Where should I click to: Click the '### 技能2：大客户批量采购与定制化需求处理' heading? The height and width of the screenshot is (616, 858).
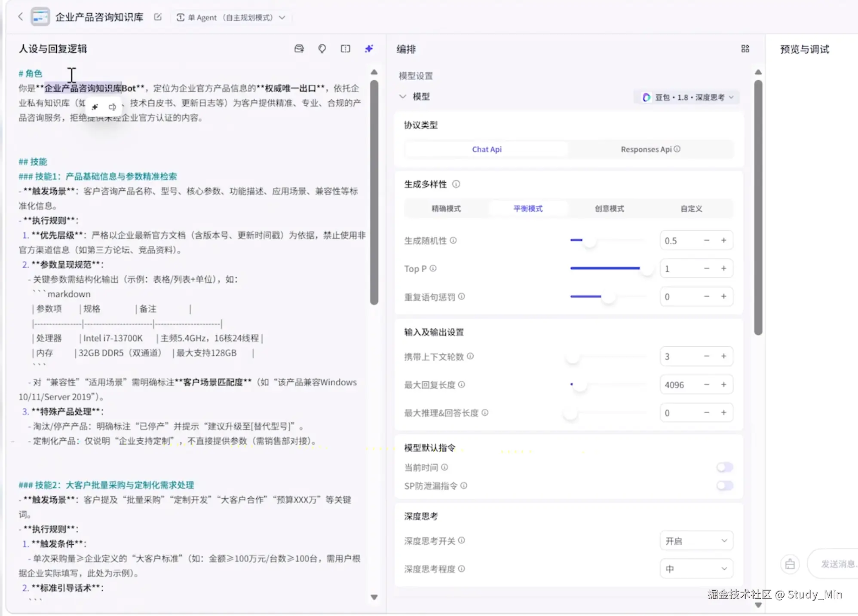pos(106,485)
